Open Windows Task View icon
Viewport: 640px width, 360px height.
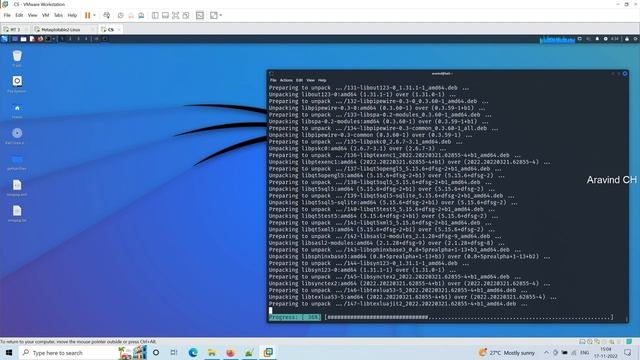pyautogui.click(x=174, y=352)
